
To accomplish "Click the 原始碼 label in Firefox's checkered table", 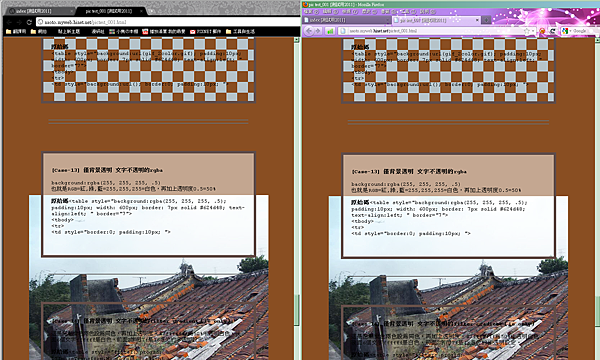I will pos(360,47).
